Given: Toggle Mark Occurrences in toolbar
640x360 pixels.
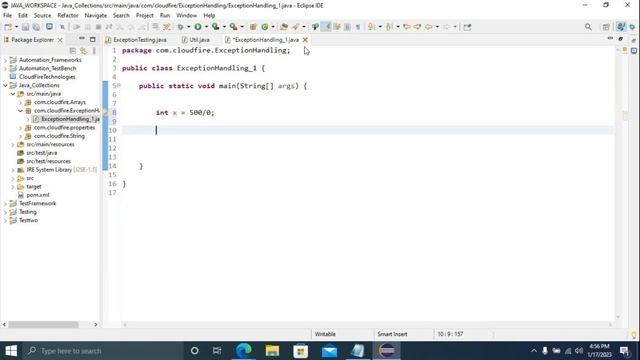Looking at the screenshot, I should [x=326, y=27].
